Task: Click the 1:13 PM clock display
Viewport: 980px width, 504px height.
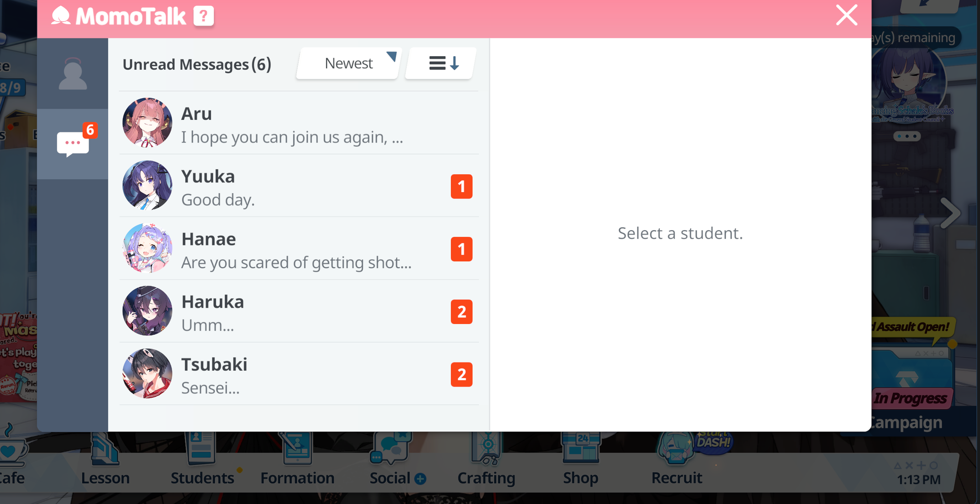Action: [x=918, y=480]
